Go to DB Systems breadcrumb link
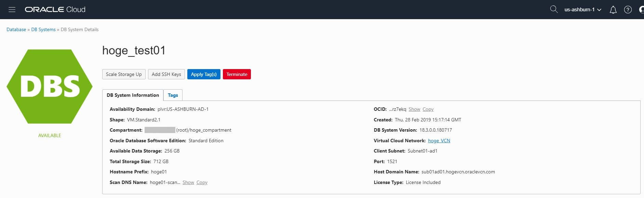The width and height of the screenshot is (644, 198). [x=43, y=29]
